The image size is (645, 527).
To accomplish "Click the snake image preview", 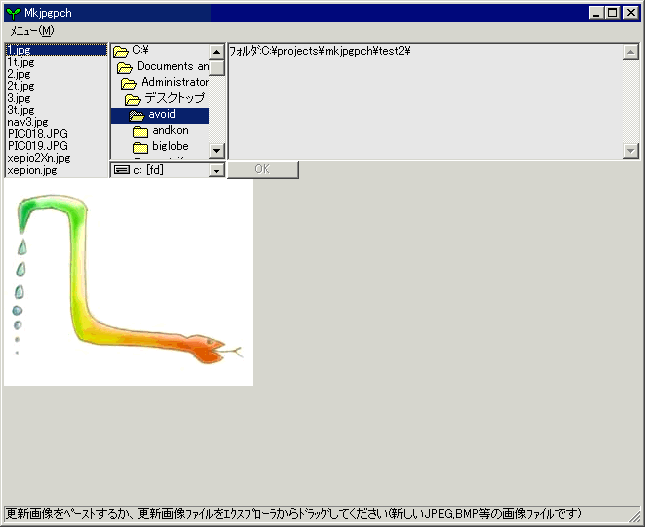I will point(128,283).
